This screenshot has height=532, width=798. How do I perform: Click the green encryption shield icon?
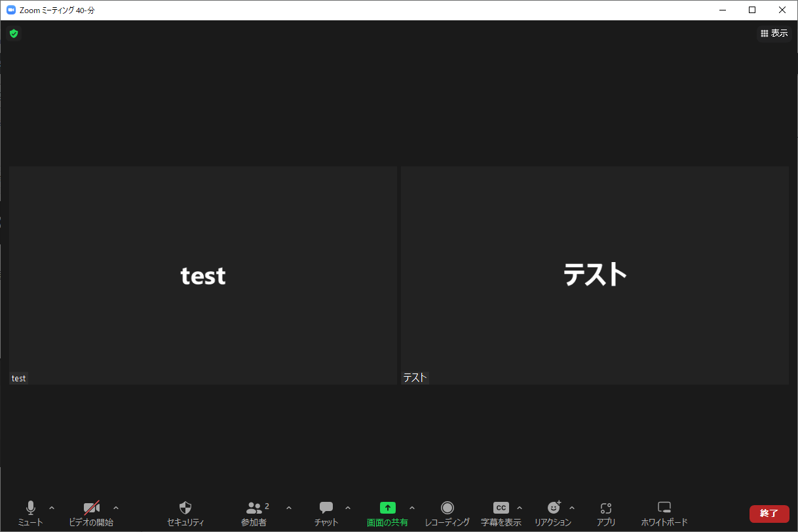pos(14,33)
